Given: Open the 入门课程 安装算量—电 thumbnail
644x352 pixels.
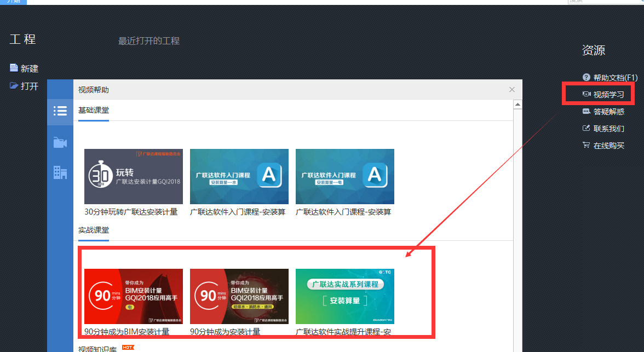Looking at the screenshot, I should [x=345, y=177].
